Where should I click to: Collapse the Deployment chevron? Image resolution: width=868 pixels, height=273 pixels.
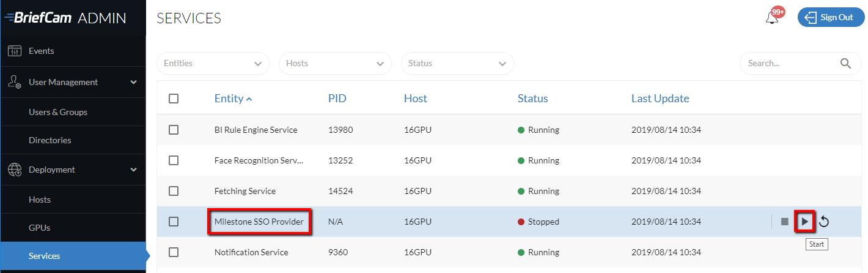coord(134,170)
